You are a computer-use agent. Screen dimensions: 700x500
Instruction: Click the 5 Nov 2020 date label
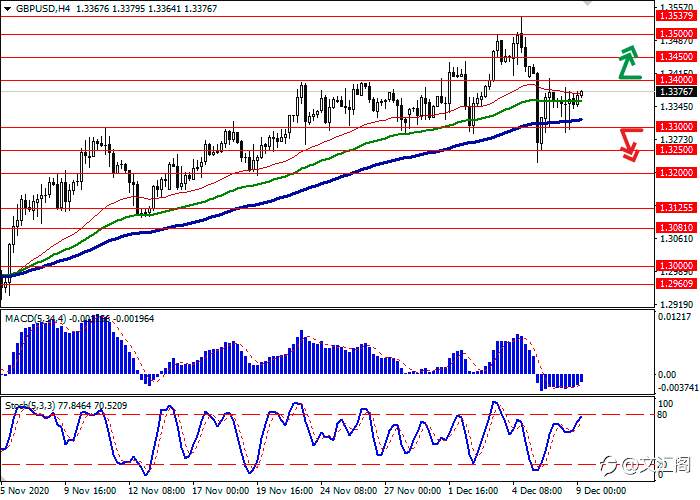tap(25, 491)
